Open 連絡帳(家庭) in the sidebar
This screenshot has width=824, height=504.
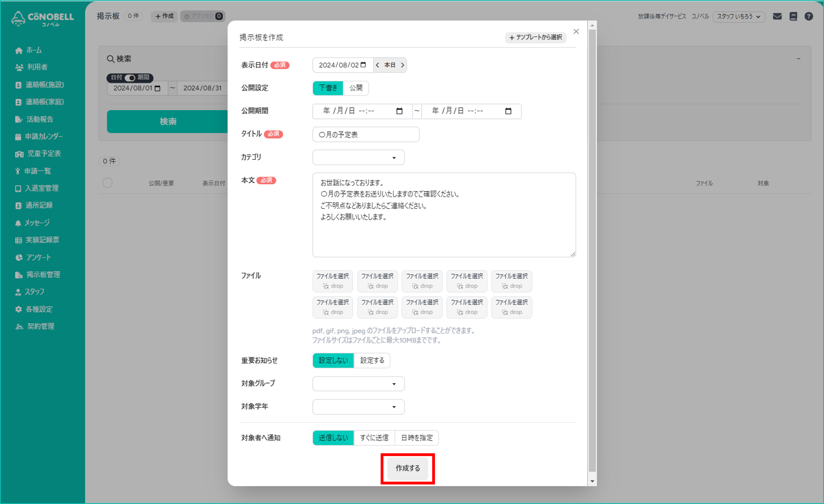(39, 102)
